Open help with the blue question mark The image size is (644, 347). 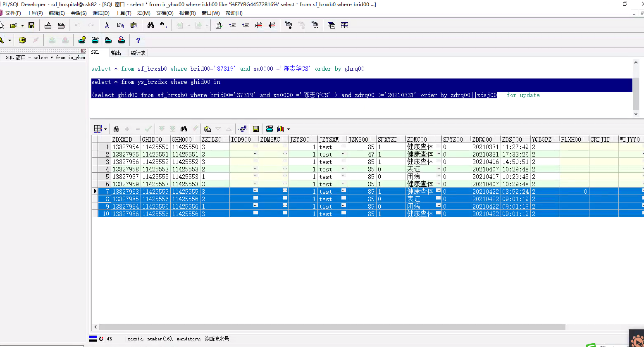138,40
